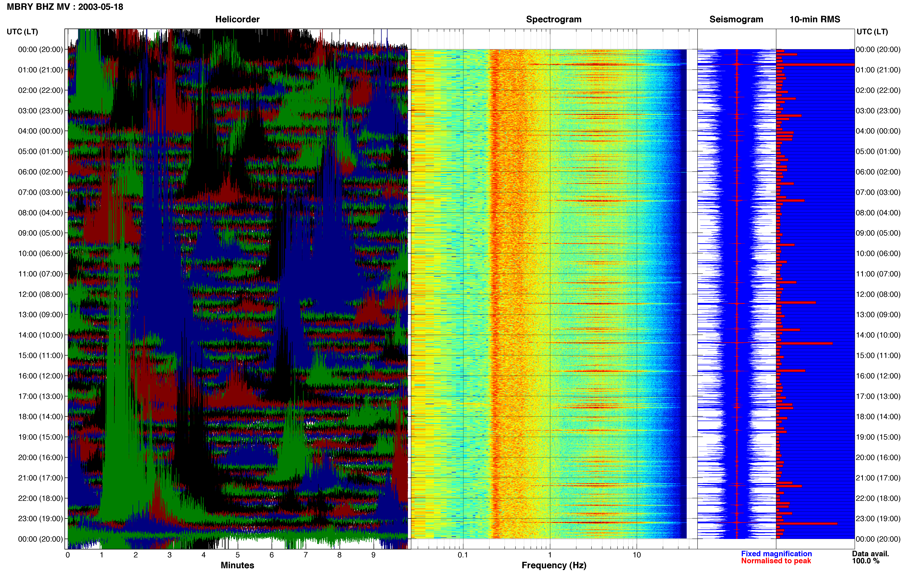924x578 pixels.
Task: Click the left '16:00 (12:00)' time label
Action: pos(41,376)
